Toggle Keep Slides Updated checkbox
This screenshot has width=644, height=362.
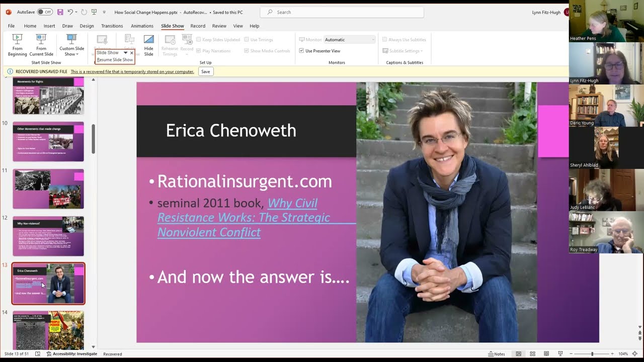click(199, 40)
